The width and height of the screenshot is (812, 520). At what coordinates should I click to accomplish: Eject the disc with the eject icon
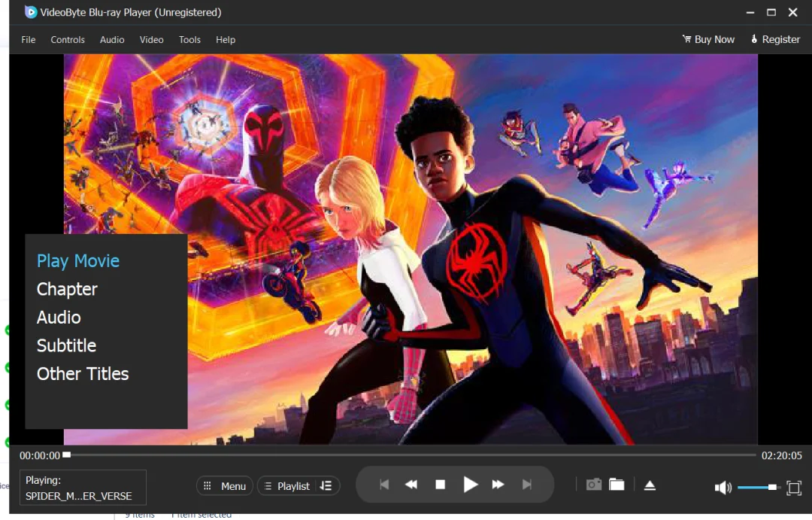click(650, 485)
